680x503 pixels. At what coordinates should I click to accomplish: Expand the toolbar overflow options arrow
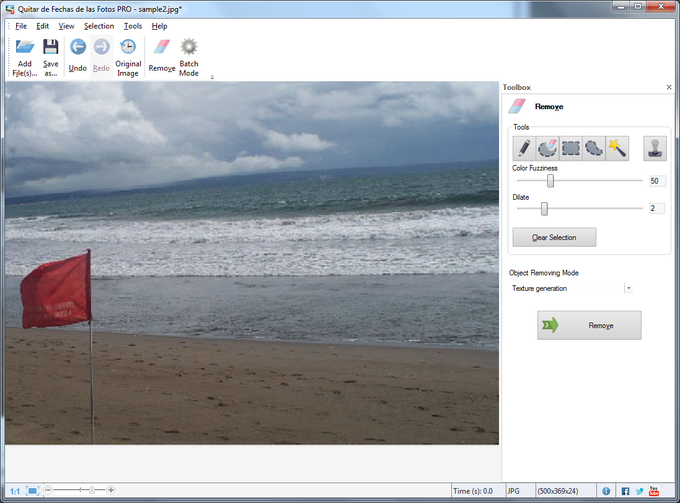click(x=211, y=77)
